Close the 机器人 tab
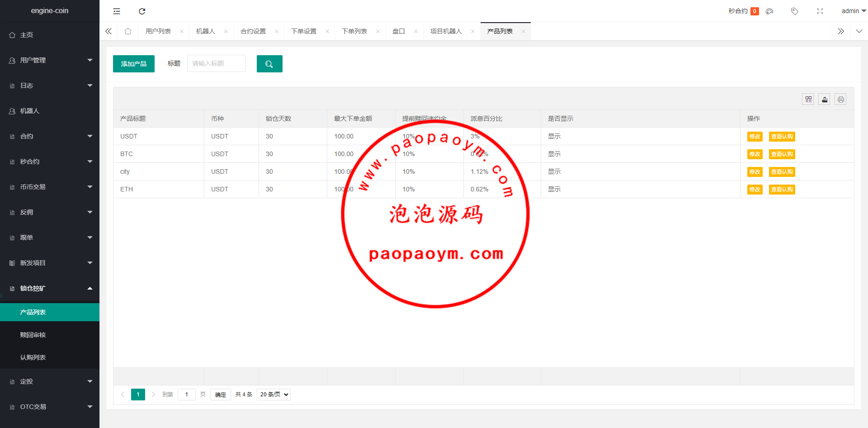Screen dimensions: 868x428 [226, 31]
